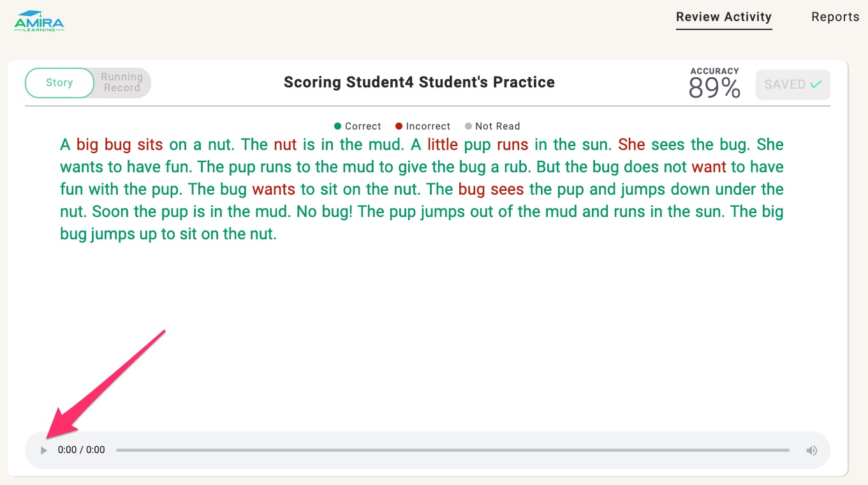Toggle scoring of the red word sits

point(151,145)
